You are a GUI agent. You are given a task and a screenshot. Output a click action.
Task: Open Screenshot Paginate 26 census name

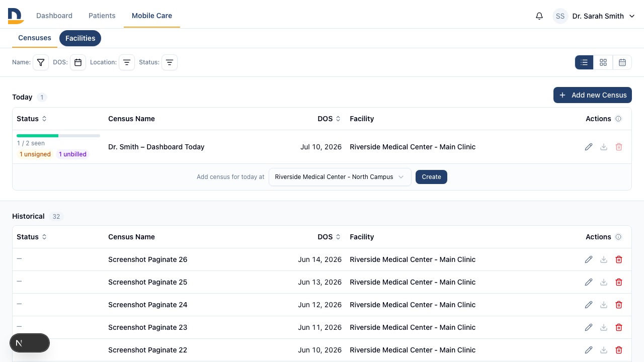click(x=148, y=259)
